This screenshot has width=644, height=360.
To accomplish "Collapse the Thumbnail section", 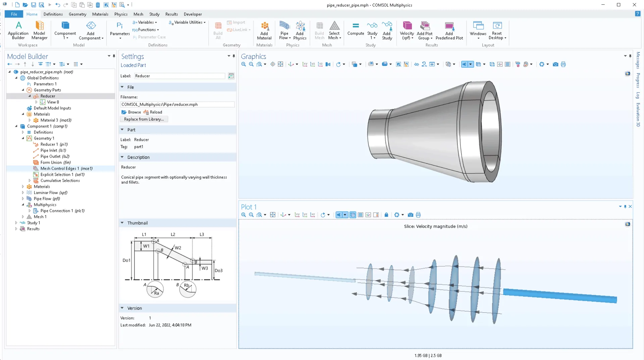I will pyautogui.click(x=122, y=223).
